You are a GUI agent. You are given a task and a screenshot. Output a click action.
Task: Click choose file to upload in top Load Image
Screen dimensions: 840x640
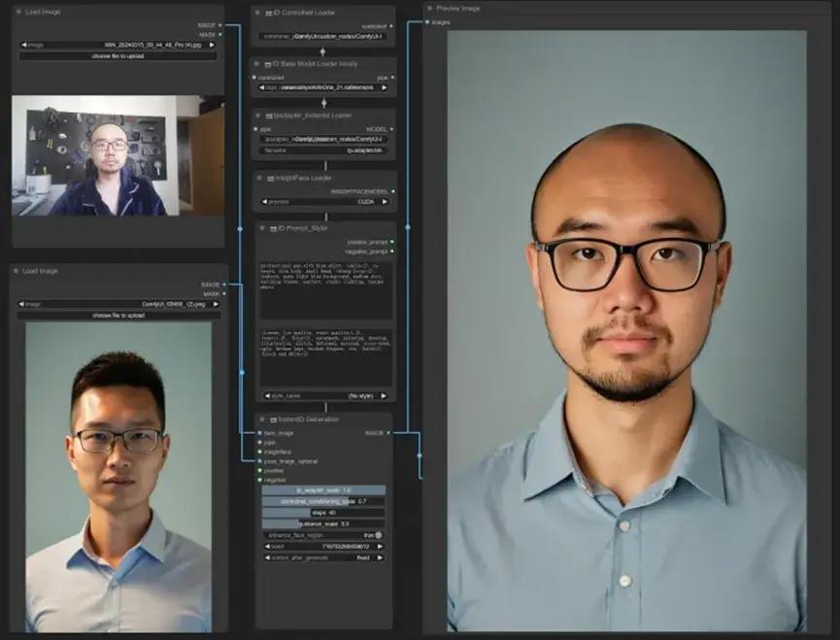point(118,56)
